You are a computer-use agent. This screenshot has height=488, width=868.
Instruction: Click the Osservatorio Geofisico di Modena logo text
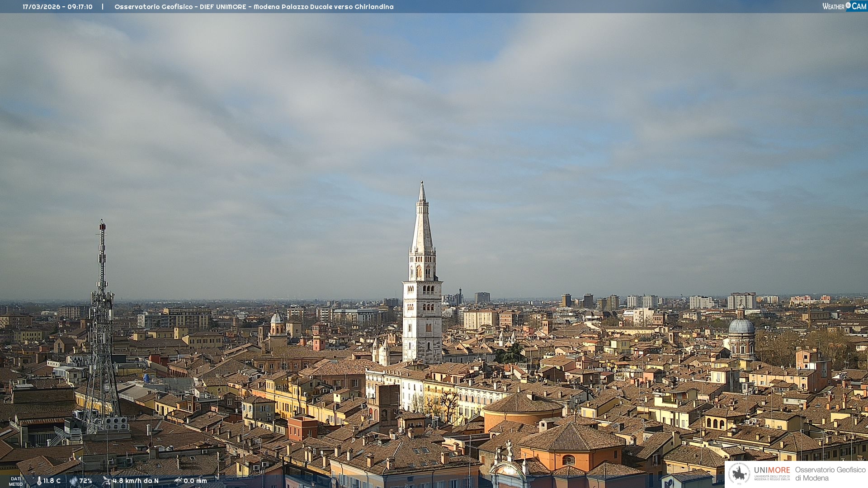830,474
